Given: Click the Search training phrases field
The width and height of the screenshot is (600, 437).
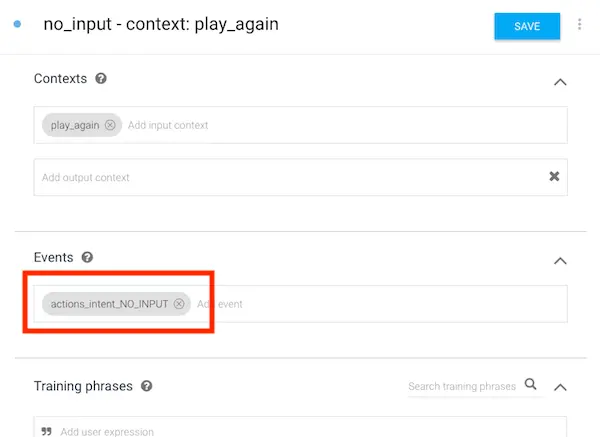Looking at the screenshot, I should (462, 386).
